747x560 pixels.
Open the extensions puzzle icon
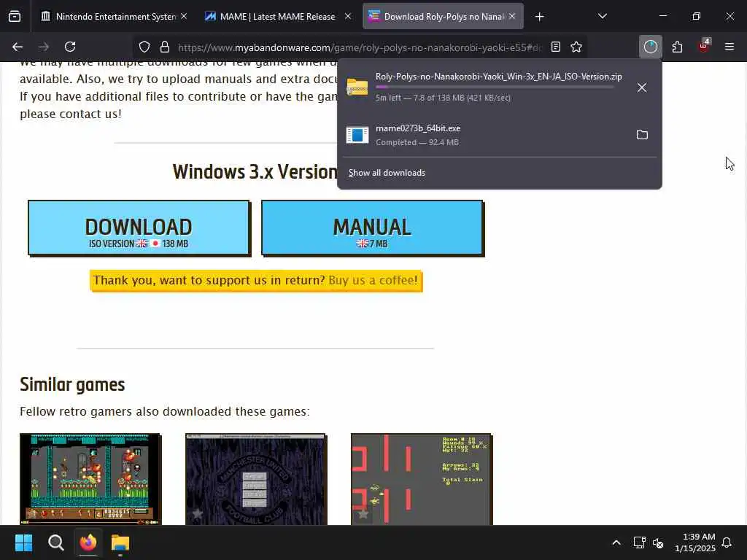677,47
